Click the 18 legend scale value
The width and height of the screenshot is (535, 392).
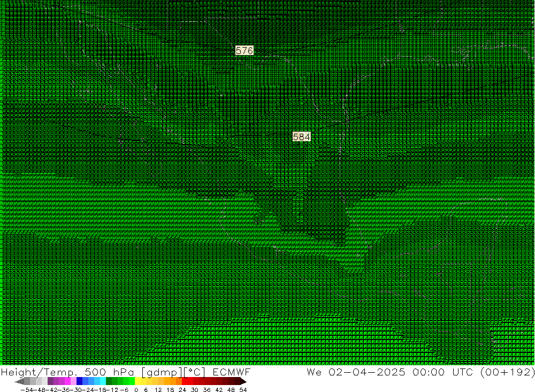click(170, 390)
